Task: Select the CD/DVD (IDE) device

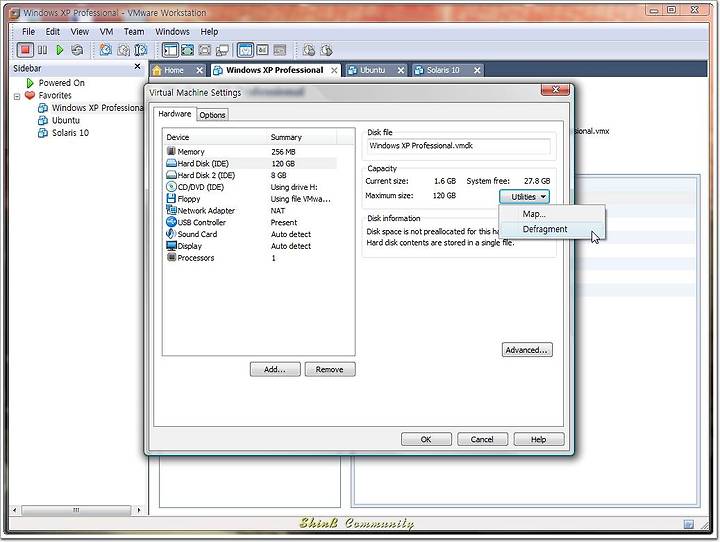Action: (x=251, y=187)
